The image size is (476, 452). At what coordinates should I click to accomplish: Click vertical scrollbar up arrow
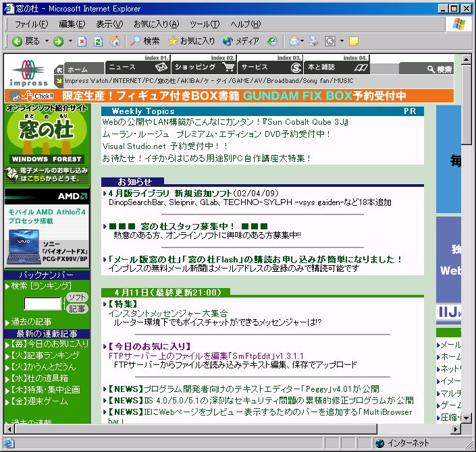pyautogui.click(x=467, y=59)
